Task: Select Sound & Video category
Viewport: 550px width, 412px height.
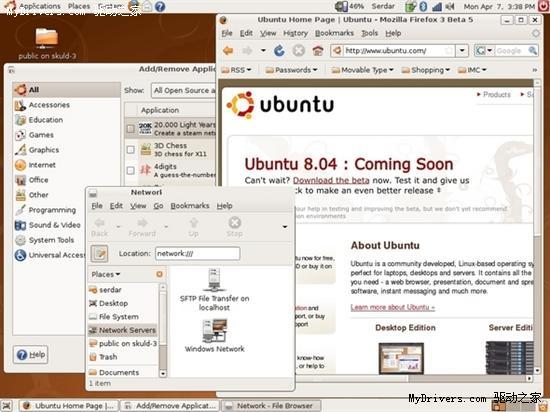Action: [x=48, y=225]
